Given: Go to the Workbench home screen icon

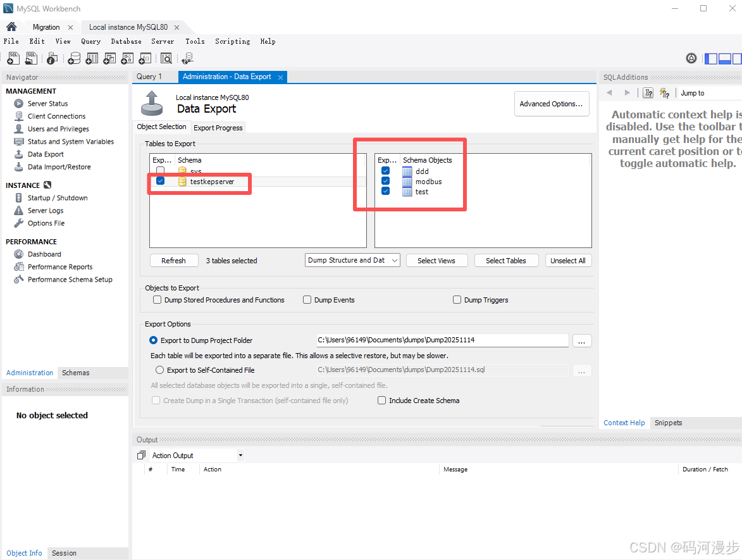Looking at the screenshot, I should pos(11,27).
